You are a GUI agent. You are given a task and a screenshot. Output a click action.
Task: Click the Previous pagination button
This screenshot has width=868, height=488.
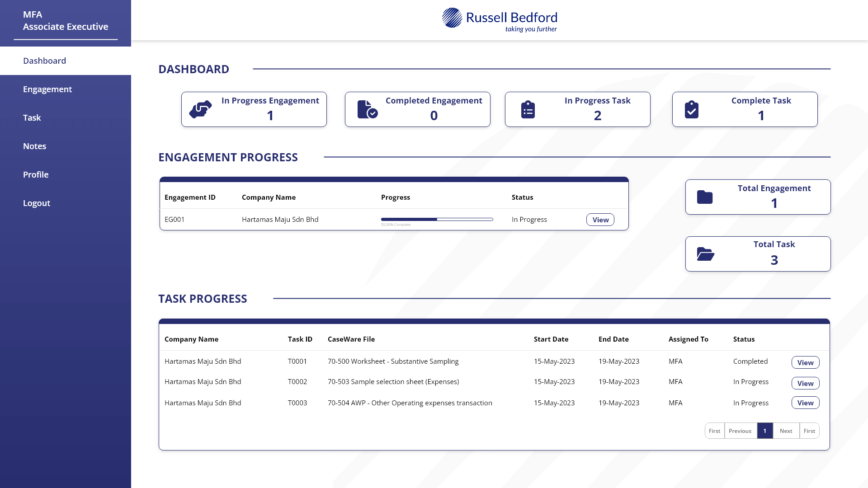point(740,431)
